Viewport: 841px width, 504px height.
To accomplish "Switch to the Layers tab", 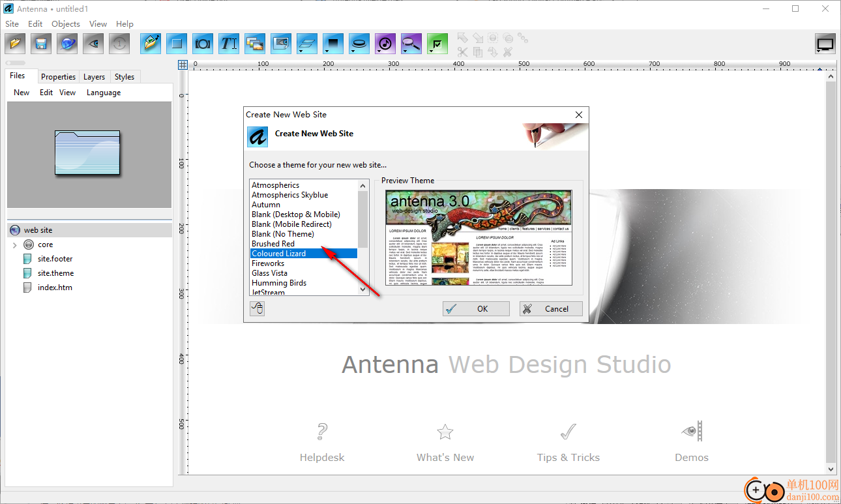I will point(94,77).
